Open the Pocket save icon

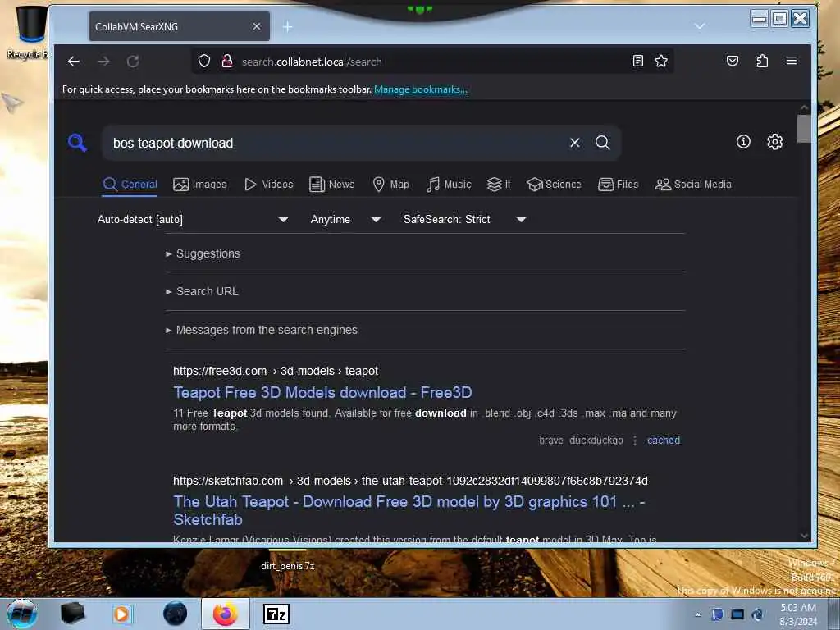click(733, 61)
